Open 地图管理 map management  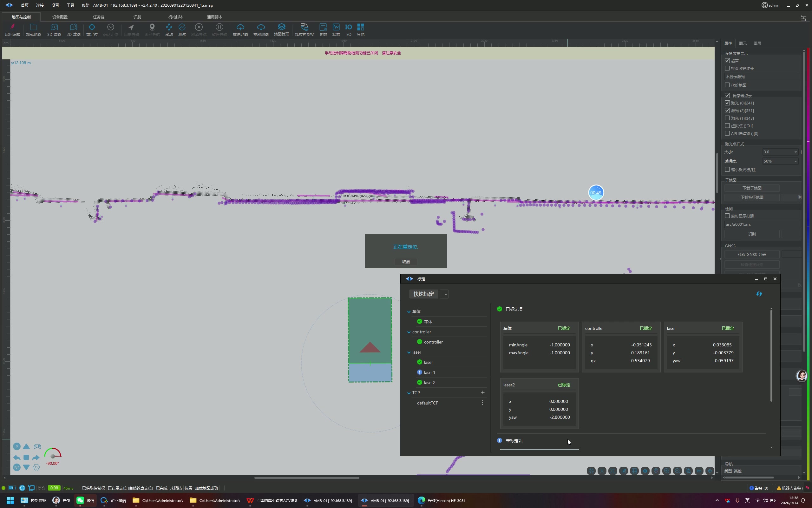pyautogui.click(x=282, y=30)
